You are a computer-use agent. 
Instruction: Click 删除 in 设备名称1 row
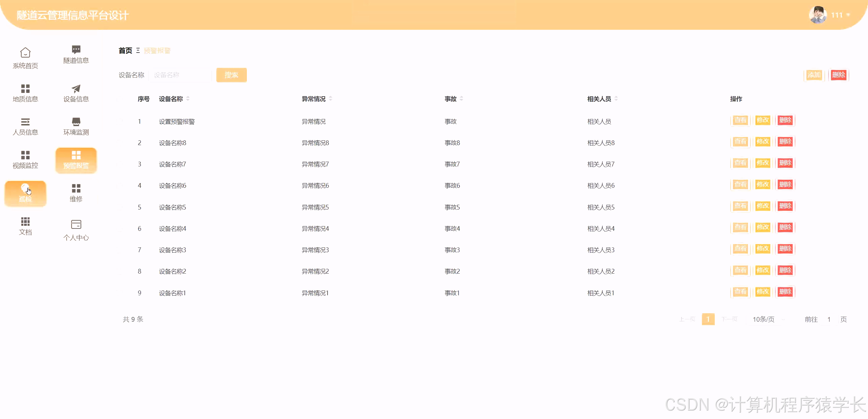click(785, 292)
